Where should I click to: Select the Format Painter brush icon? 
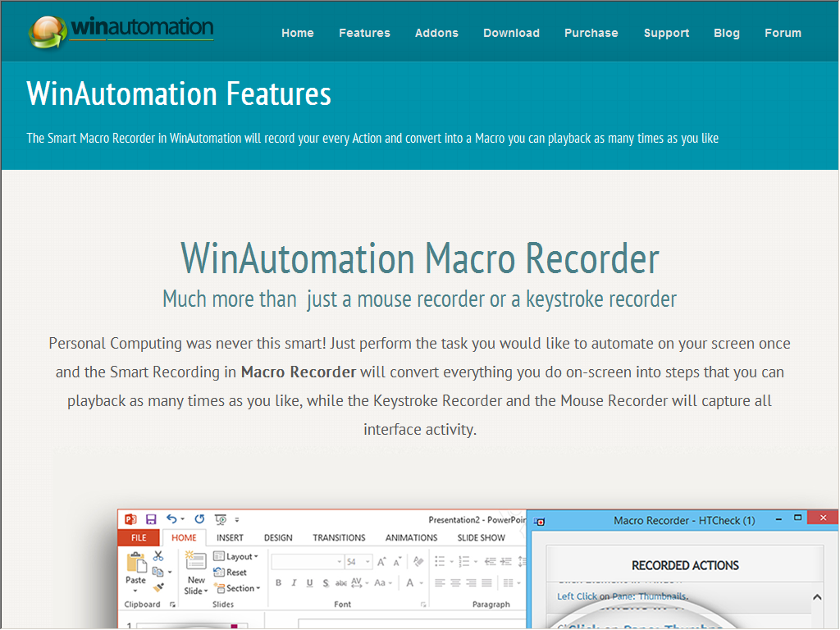tap(158, 587)
